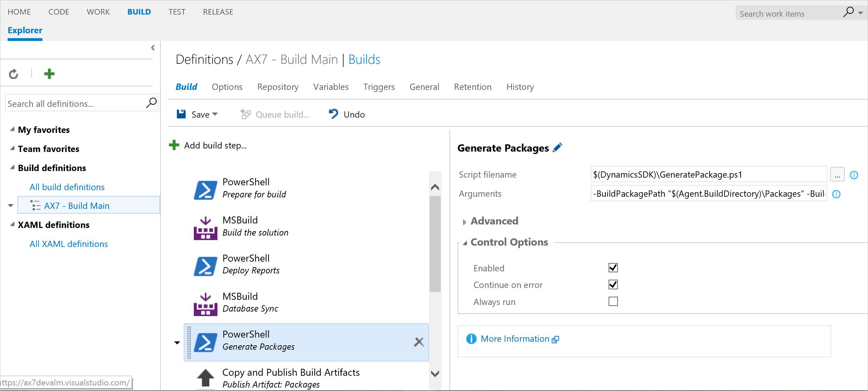Click the pencil icon beside Generate Packages
The height and width of the screenshot is (391, 868).
[557, 148]
